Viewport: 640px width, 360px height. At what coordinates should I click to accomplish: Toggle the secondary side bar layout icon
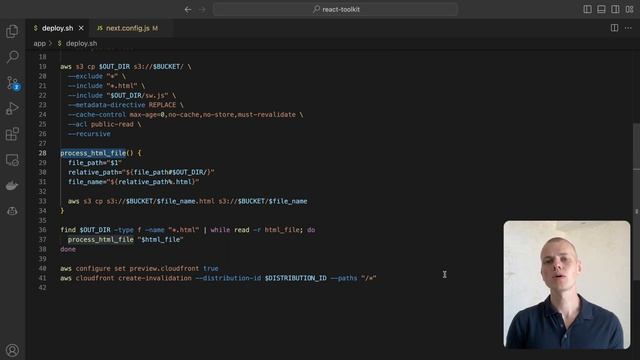point(615,9)
